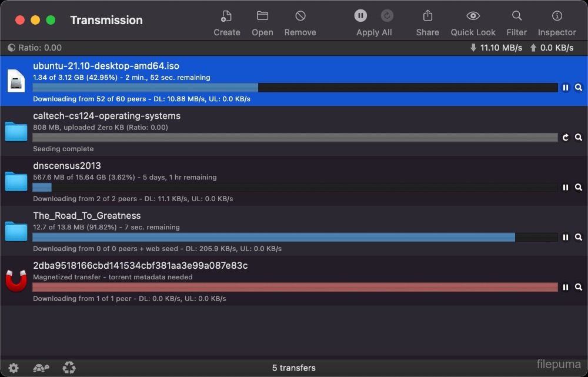Show Quick Look eye icon
Screen dimensions: 588x377
tap(473, 16)
